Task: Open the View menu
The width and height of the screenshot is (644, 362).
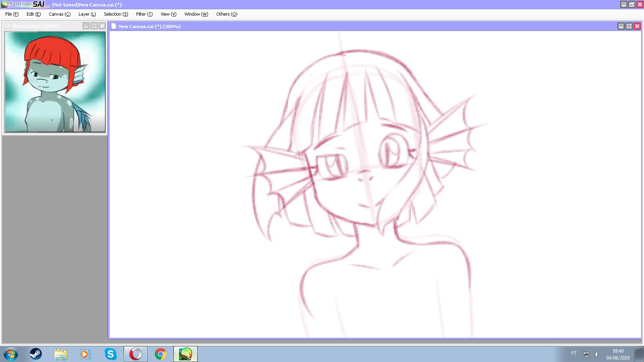Action: (x=168, y=14)
